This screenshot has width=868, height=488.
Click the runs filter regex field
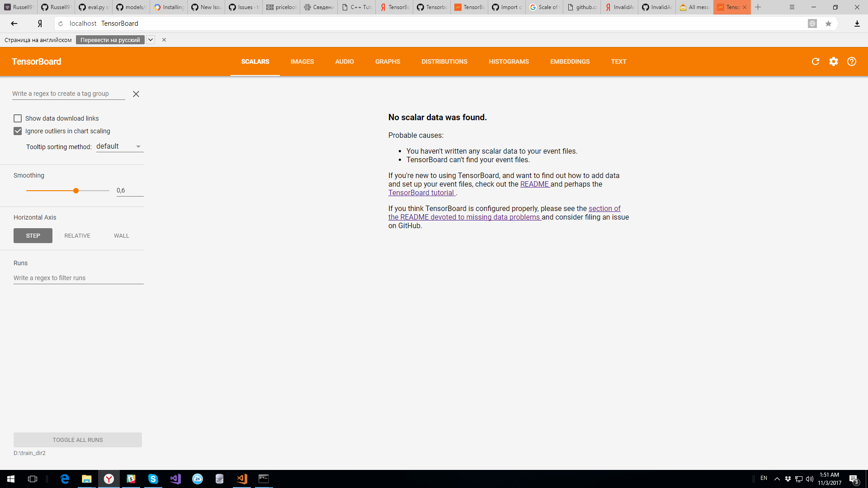tap(50, 277)
